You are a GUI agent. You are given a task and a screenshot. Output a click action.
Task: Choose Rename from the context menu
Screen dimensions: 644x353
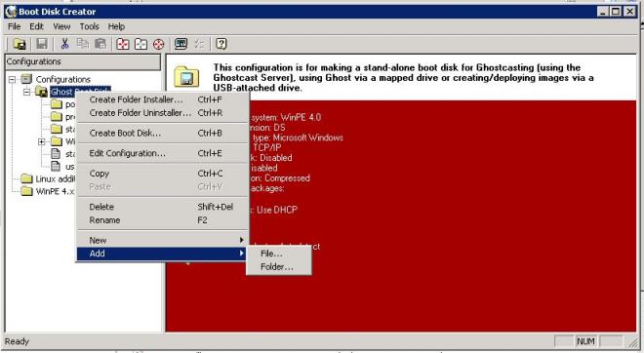163,220
